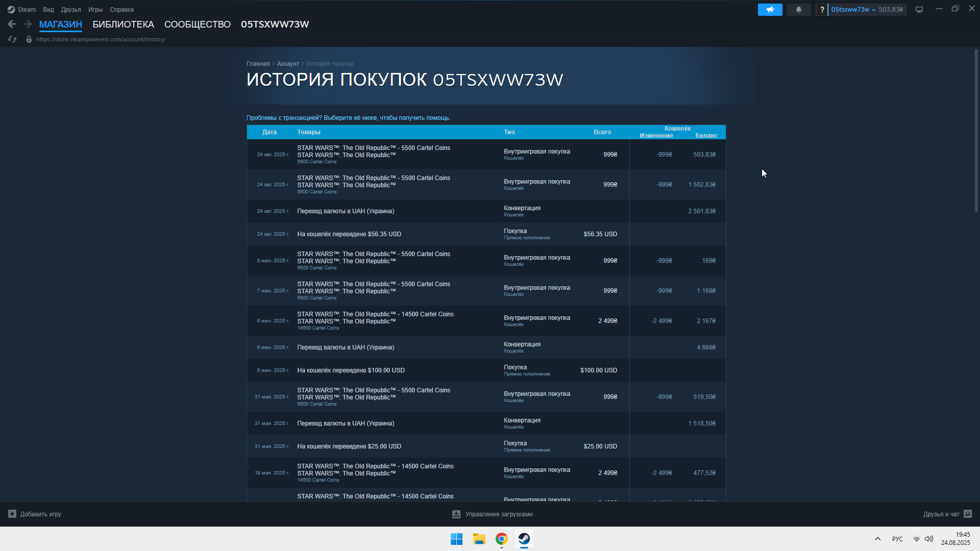Open Windows Start menu icon
The width and height of the screenshot is (980, 551).
(x=456, y=539)
